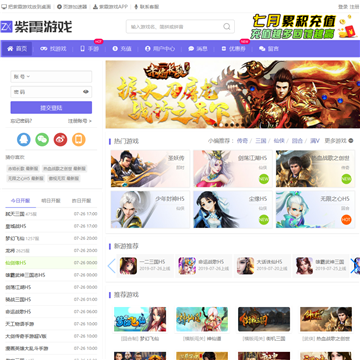Switch to 昨日开服 tab

tap(81, 201)
